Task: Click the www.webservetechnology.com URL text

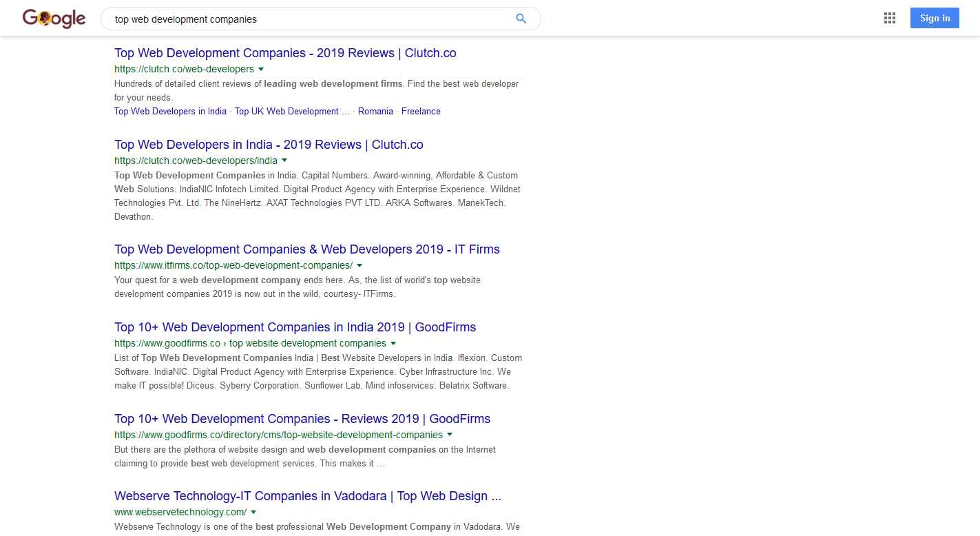Action: click(180, 512)
